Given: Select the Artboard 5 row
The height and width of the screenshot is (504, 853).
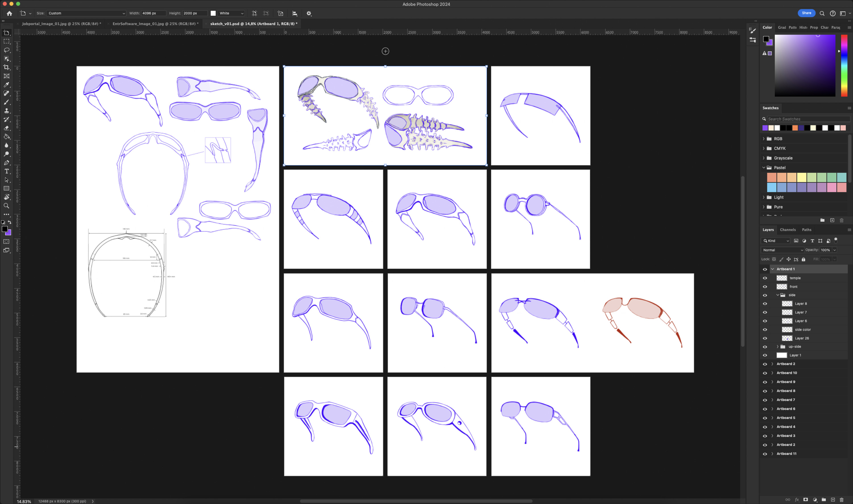Looking at the screenshot, I should tap(804, 418).
